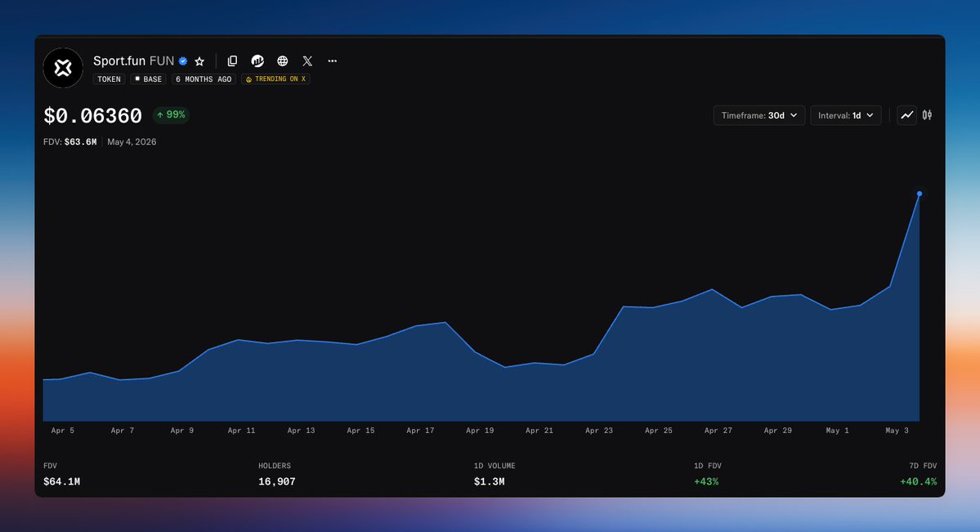Click the 6 MONTHS AGO tag

[204, 79]
